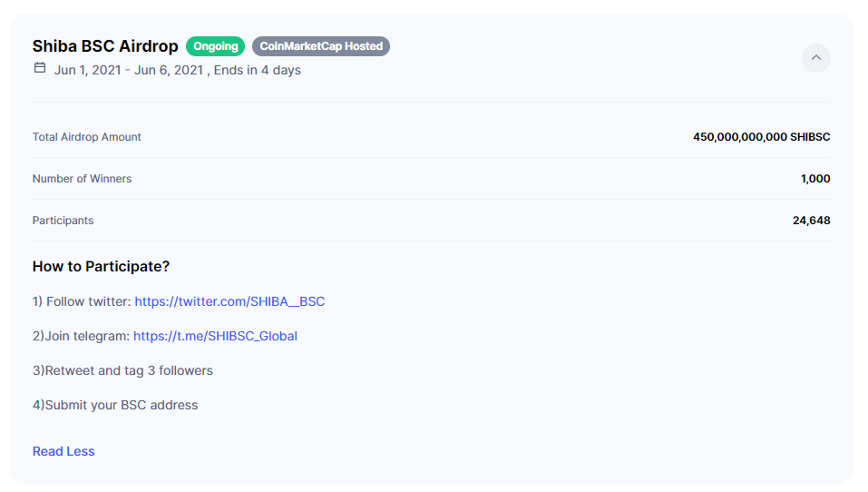
Task: Open the t.me/SHIBSC_Global telegram link
Action: tap(215, 336)
